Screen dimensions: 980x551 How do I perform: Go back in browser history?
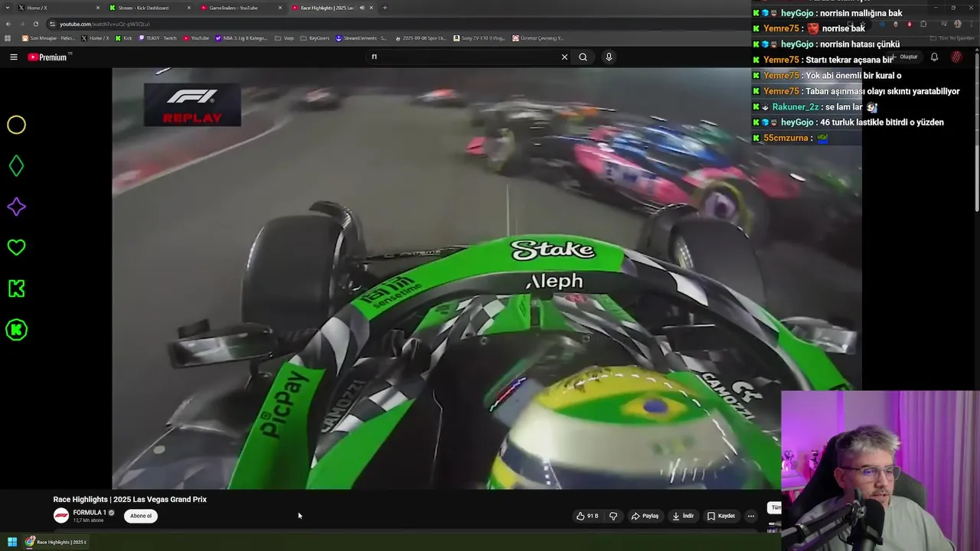coord(8,24)
